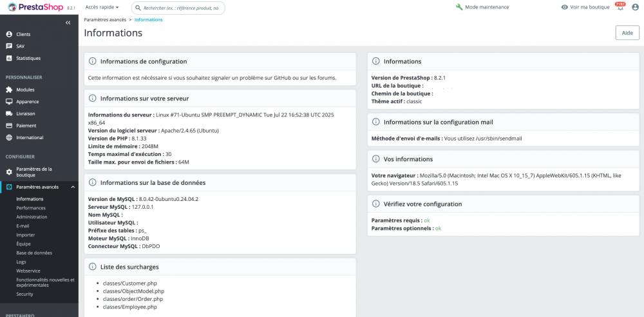The height and width of the screenshot is (317, 644).
Task: Click the Statistiques chart icon
Action: coord(9,58)
